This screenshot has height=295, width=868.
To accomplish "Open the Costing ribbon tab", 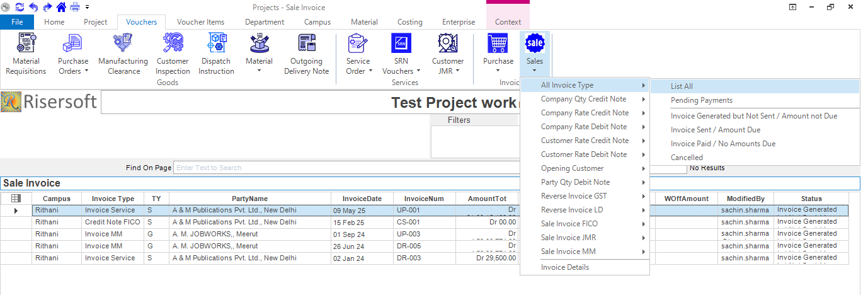I will tap(409, 22).
